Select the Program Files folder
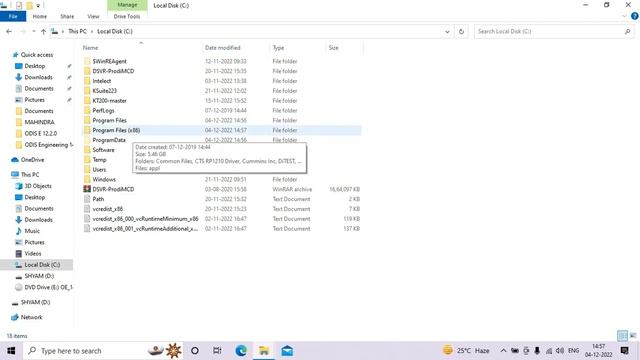The height and width of the screenshot is (360, 640). pos(109,120)
